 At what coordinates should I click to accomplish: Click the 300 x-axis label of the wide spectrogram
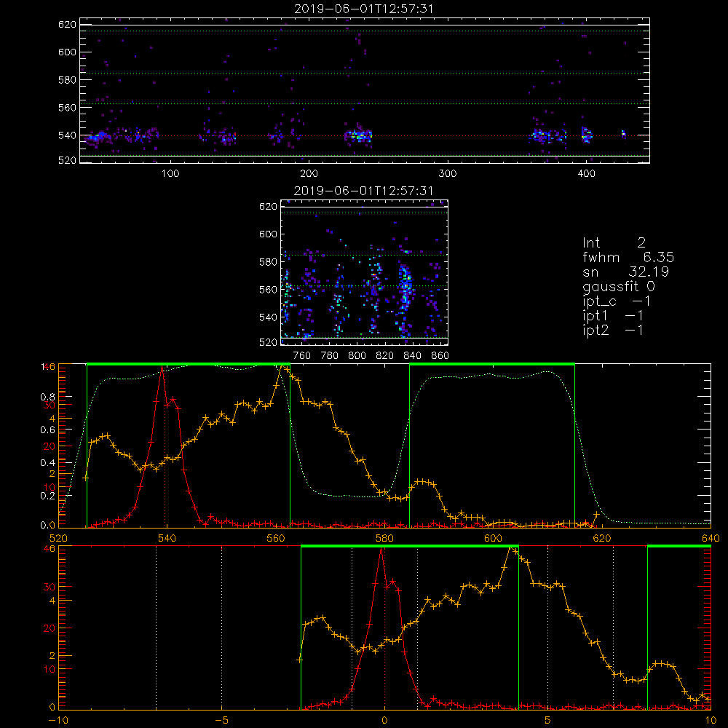click(448, 173)
